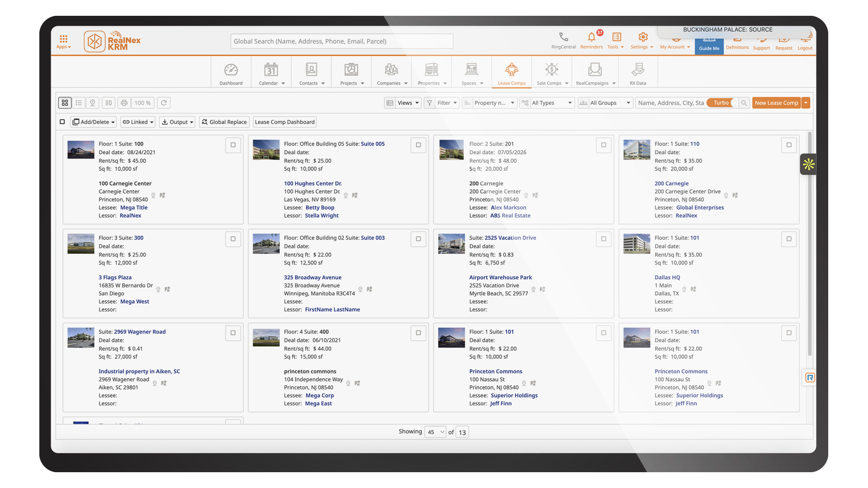Expand the Add/Delete dropdown
The image size is (868, 488).
(94, 122)
